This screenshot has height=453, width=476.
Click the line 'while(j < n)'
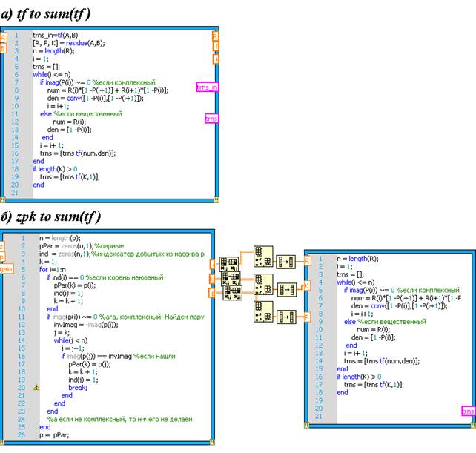tap(70, 341)
